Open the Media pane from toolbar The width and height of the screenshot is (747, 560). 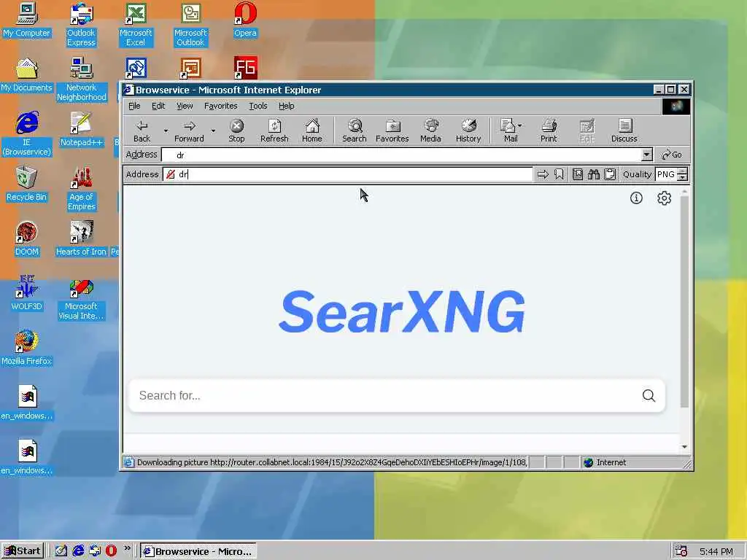pos(430,131)
